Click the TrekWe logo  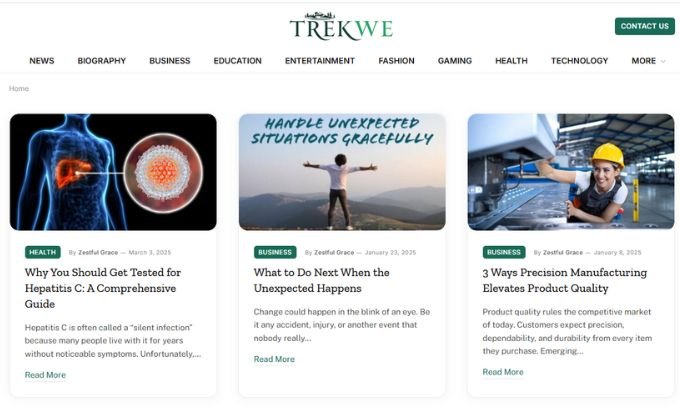tap(341, 27)
